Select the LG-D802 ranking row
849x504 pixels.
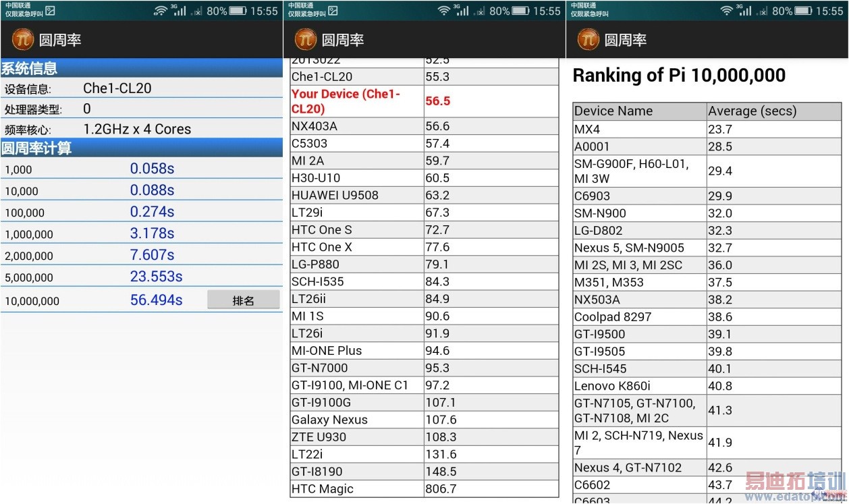[707, 230]
